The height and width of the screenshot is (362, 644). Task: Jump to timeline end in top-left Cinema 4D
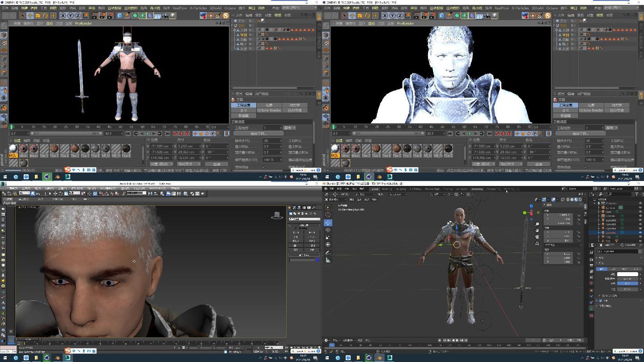point(167,133)
